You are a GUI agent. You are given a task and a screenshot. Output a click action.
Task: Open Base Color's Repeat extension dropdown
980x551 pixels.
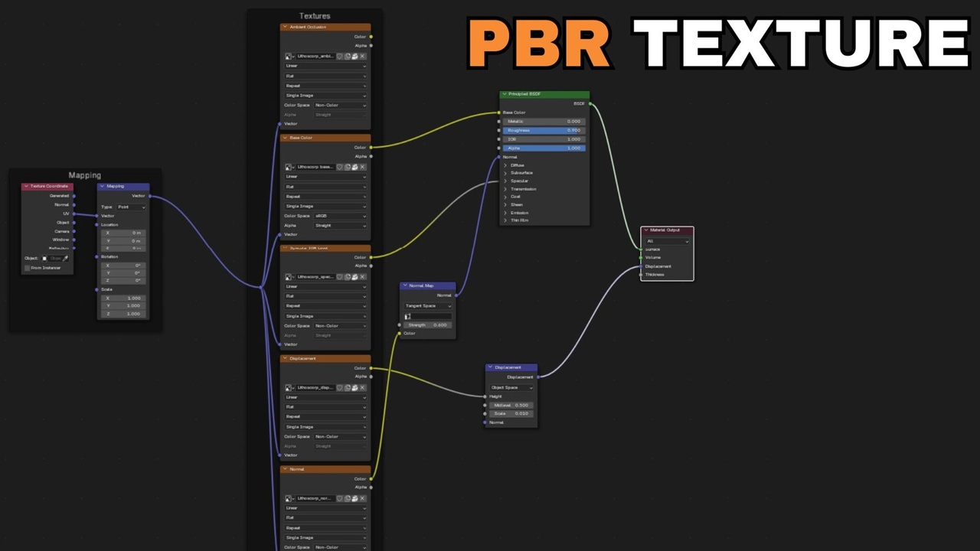click(x=325, y=197)
